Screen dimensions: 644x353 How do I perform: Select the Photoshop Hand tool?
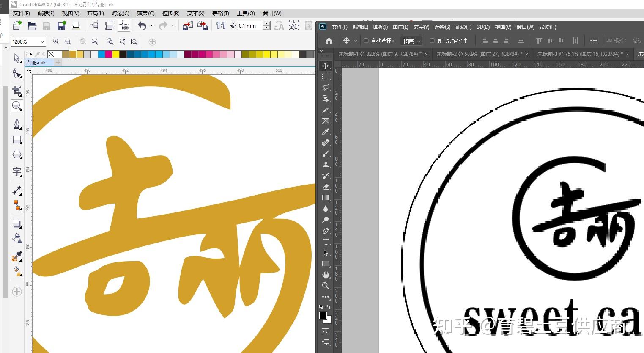point(326,275)
